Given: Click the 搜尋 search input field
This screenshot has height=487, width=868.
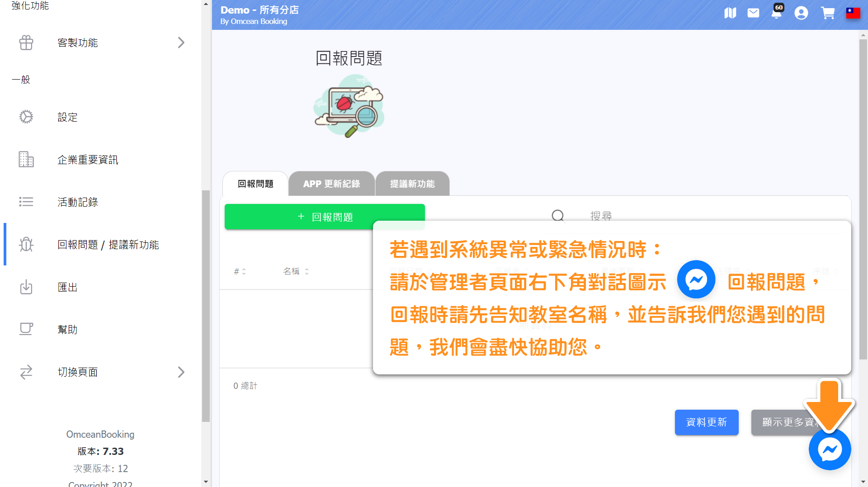Looking at the screenshot, I should pos(678,216).
